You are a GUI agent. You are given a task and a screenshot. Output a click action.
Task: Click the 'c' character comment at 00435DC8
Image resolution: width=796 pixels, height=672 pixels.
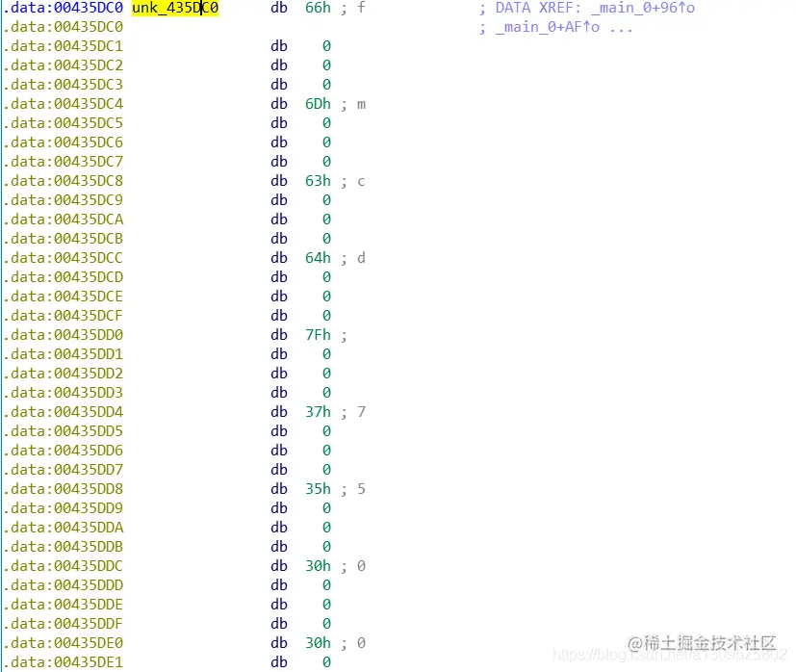[361, 181]
